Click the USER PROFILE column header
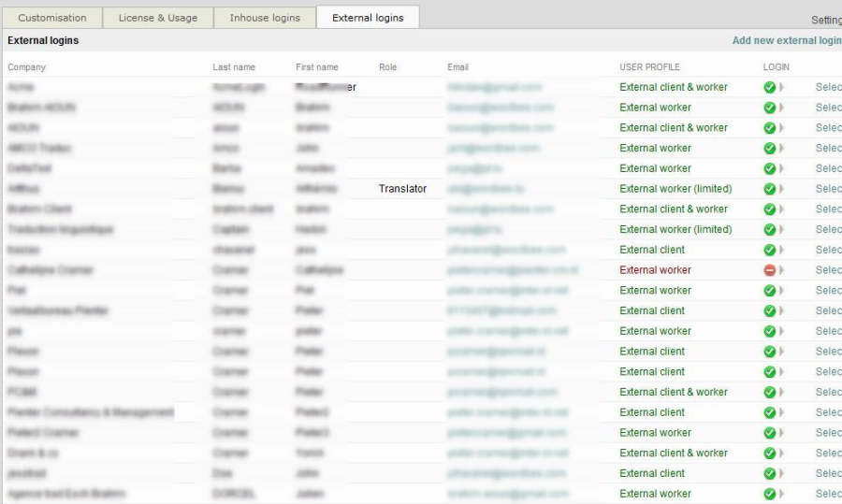 [x=649, y=67]
